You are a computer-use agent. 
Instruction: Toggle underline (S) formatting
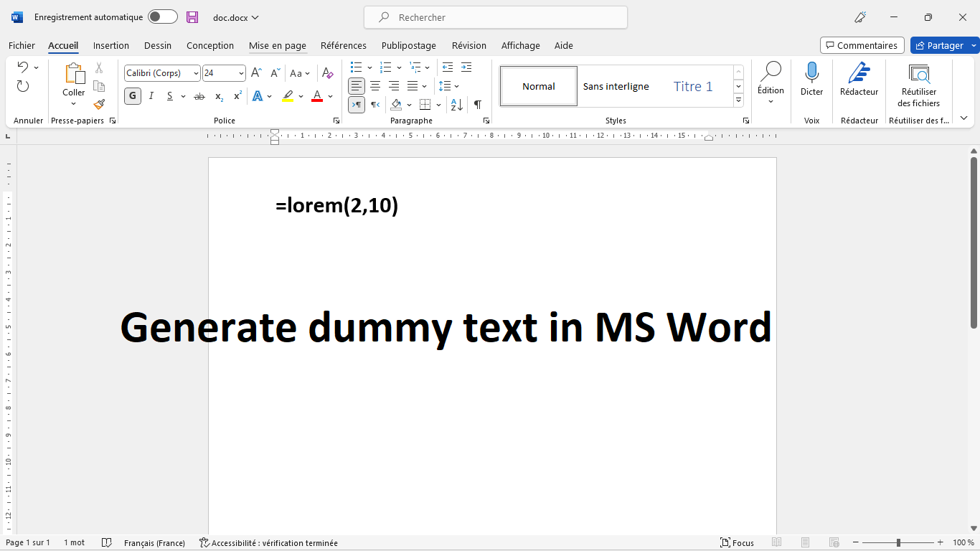170,96
